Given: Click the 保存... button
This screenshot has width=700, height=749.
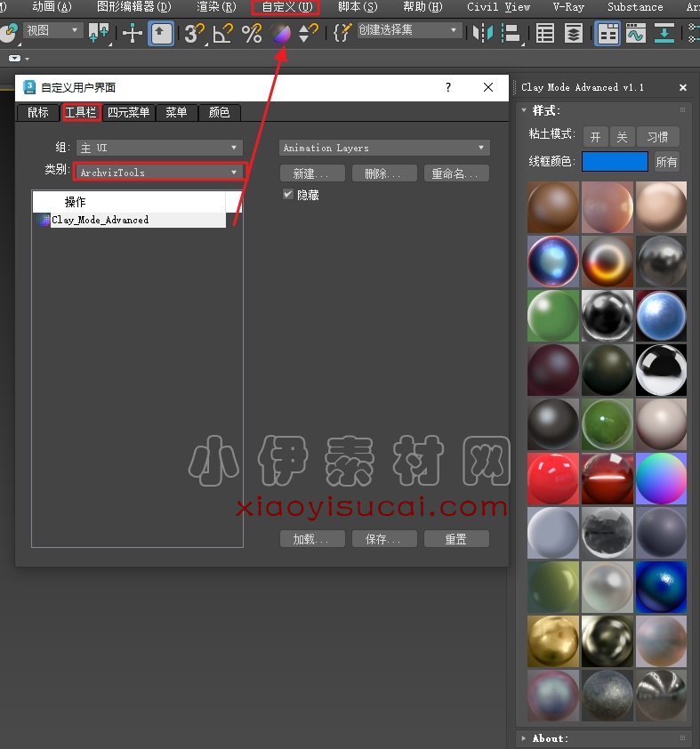Looking at the screenshot, I should click(384, 539).
